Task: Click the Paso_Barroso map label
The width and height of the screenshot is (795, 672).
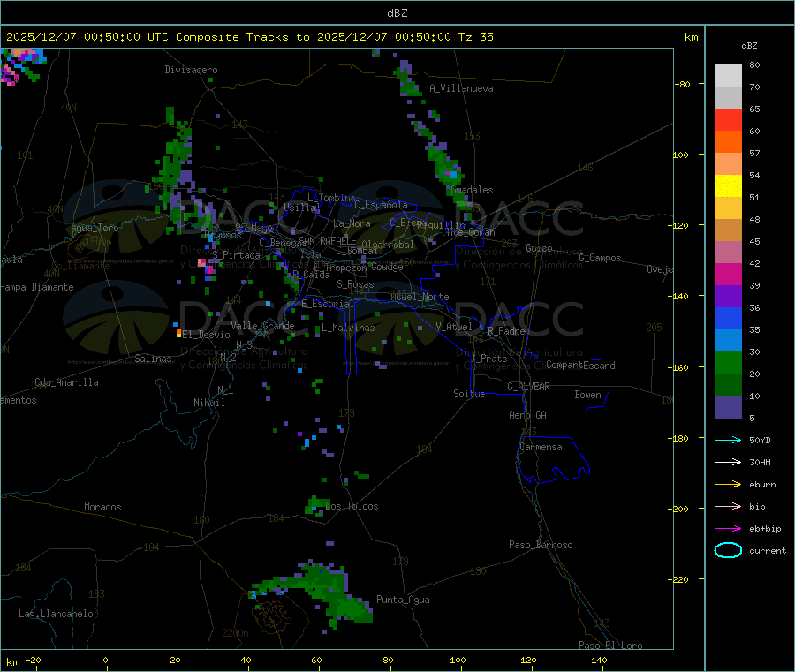Action: 541,545
